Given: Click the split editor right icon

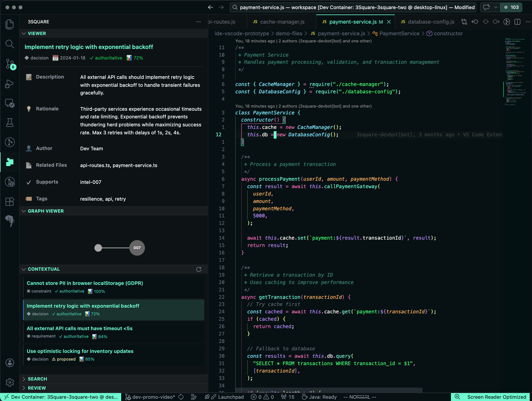Looking at the screenshot, I should pyautogui.click(x=517, y=22).
